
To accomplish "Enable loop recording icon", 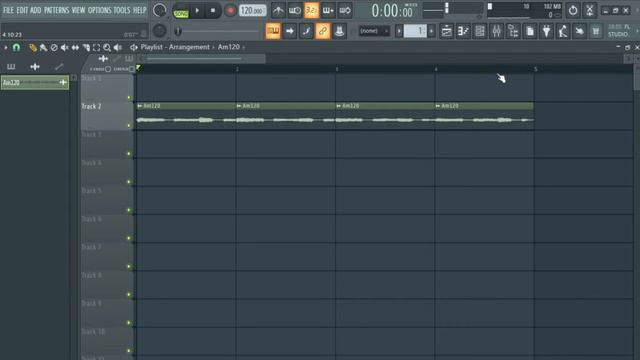I will 345,11.
